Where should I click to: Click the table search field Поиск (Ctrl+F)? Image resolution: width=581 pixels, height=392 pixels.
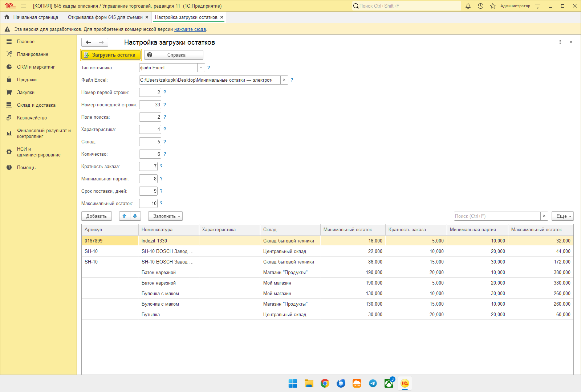497,216
